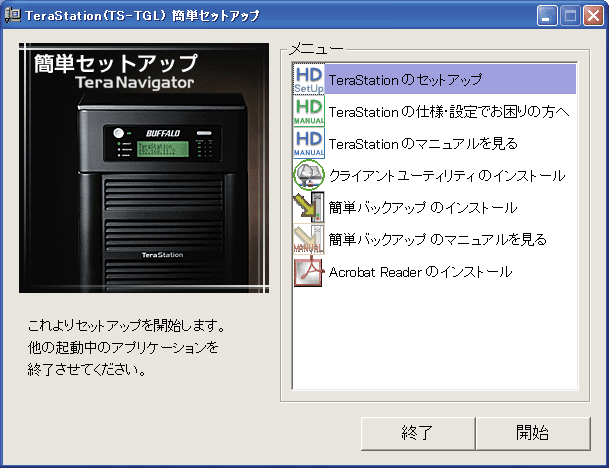Select TeraStation のセットアップ menu entry
The image size is (609, 468).
tap(434, 79)
